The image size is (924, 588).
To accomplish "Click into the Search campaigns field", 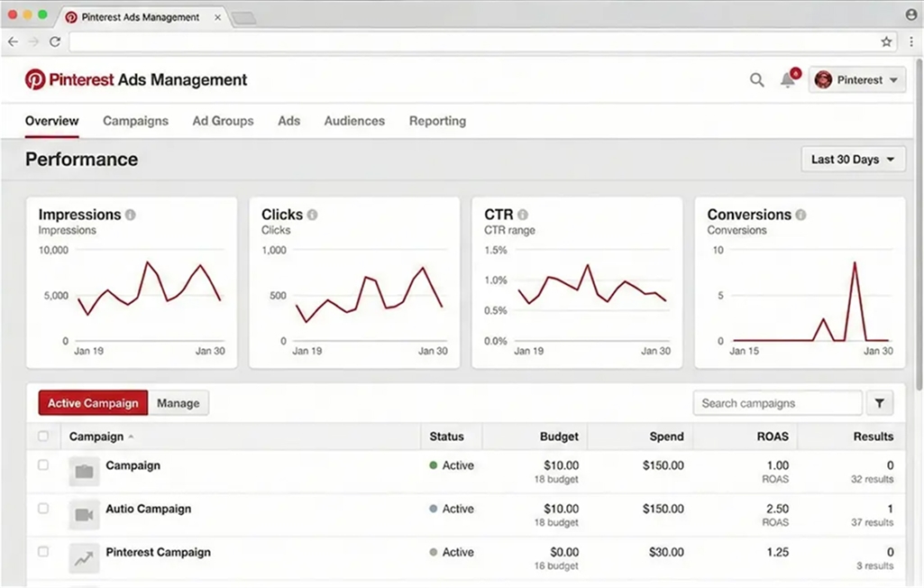I will click(x=777, y=403).
